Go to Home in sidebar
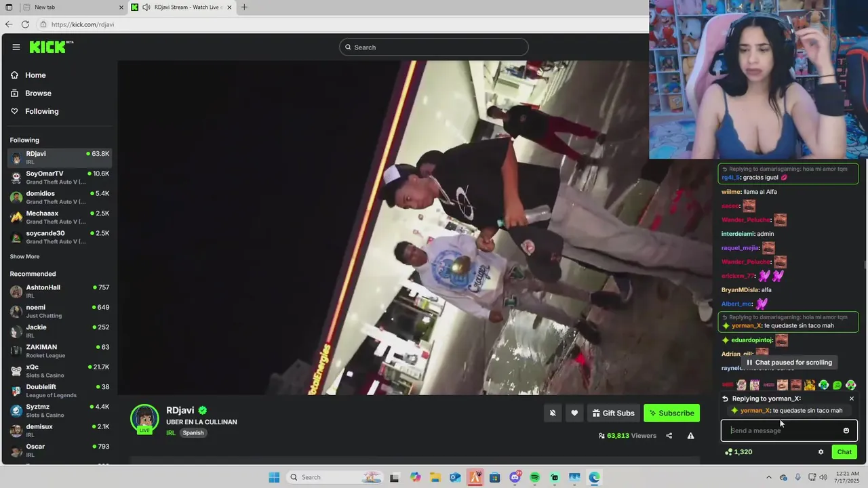The width and height of the screenshot is (868, 488). point(35,75)
